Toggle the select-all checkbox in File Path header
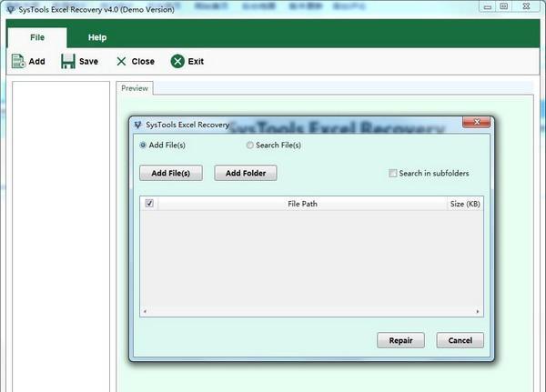Image resolution: width=546 pixels, height=392 pixels. pyautogui.click(x=149, y=204)
